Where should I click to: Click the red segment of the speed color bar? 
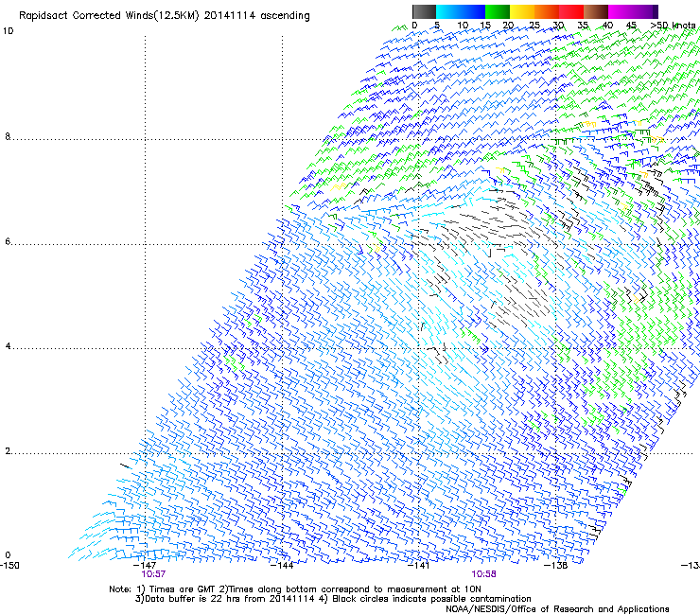pyautogui.click(x=571, y=11)
